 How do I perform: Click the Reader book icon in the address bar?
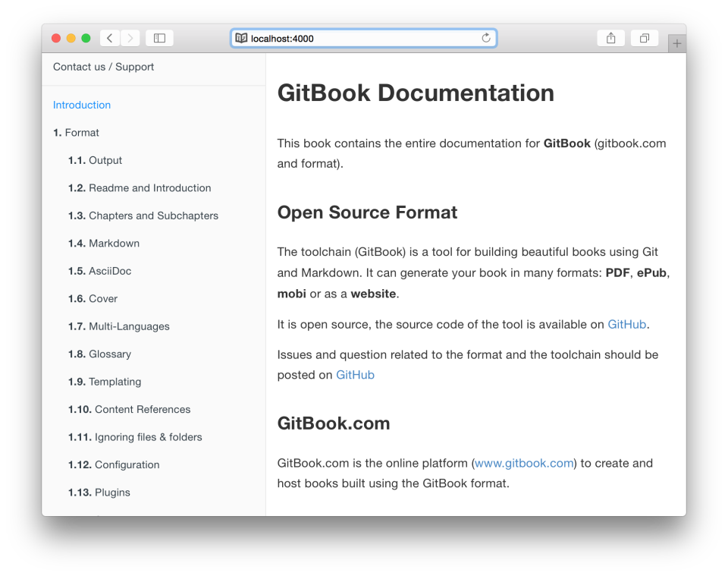coord(241,37)
